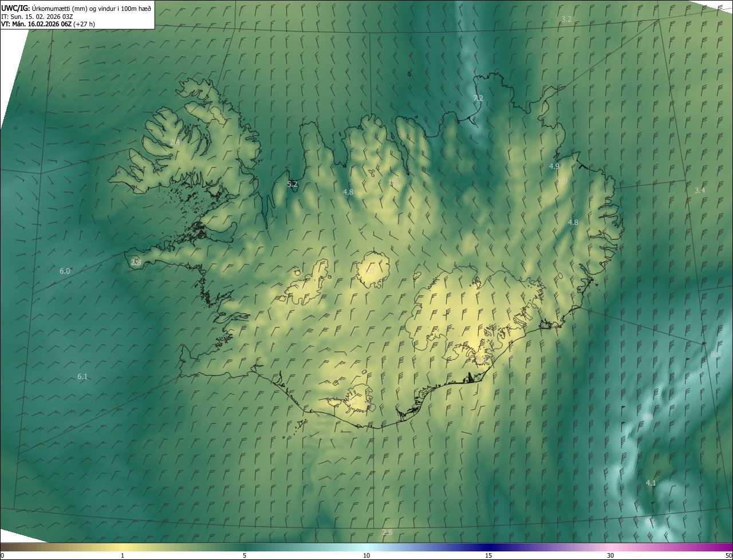
Task: Click the "VT: Mán. 16.02.2026 06Z" valid time
Action: [36, 24]
